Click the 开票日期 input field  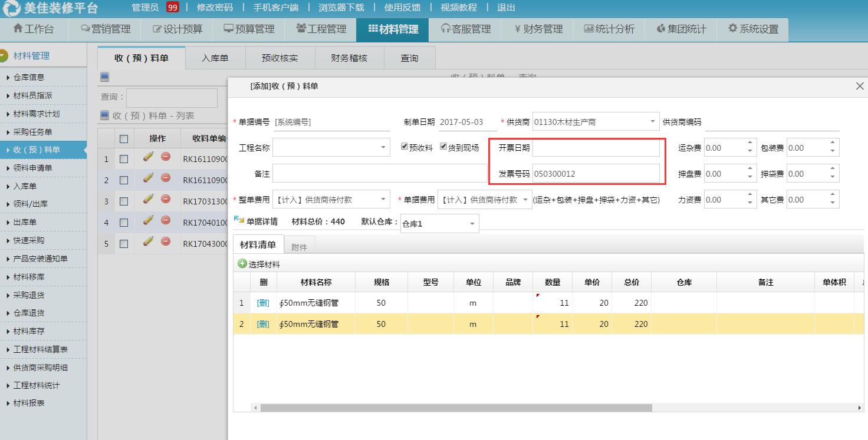coord(596,147)
